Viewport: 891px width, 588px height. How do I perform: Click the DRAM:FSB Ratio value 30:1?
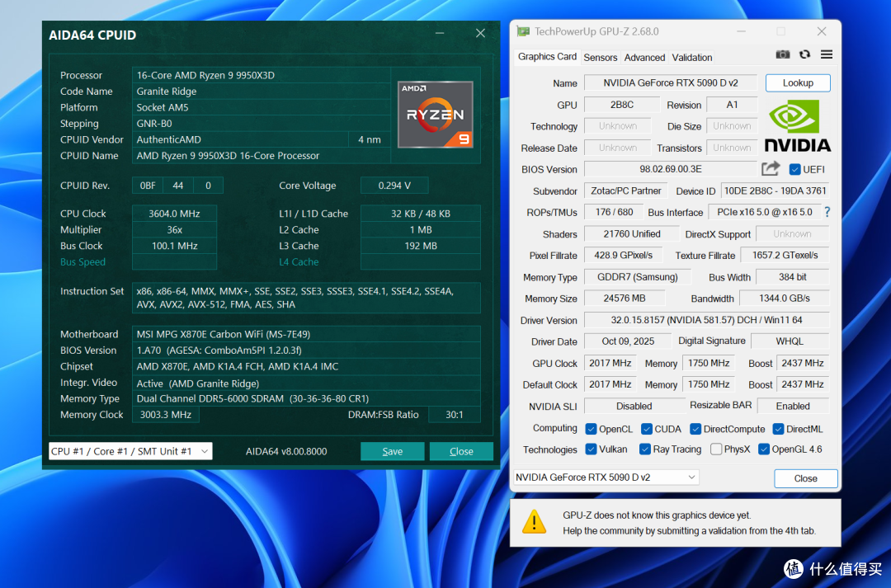point(454,415)
